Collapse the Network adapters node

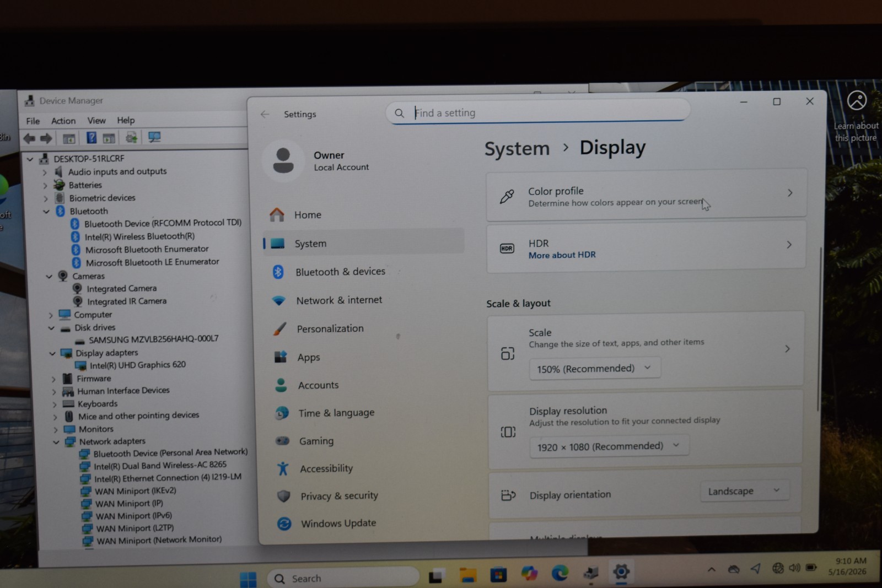(x=56, y=443)
